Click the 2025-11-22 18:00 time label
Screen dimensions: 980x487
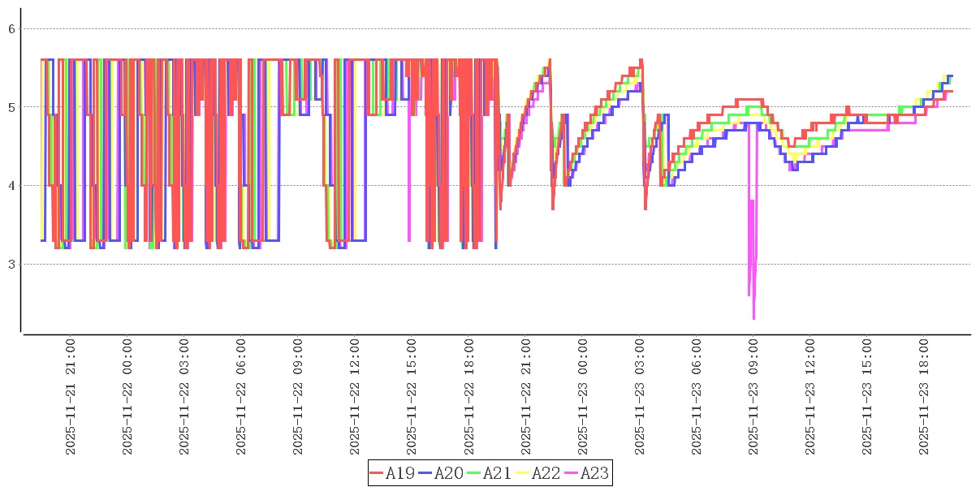[x=468, y=397]
